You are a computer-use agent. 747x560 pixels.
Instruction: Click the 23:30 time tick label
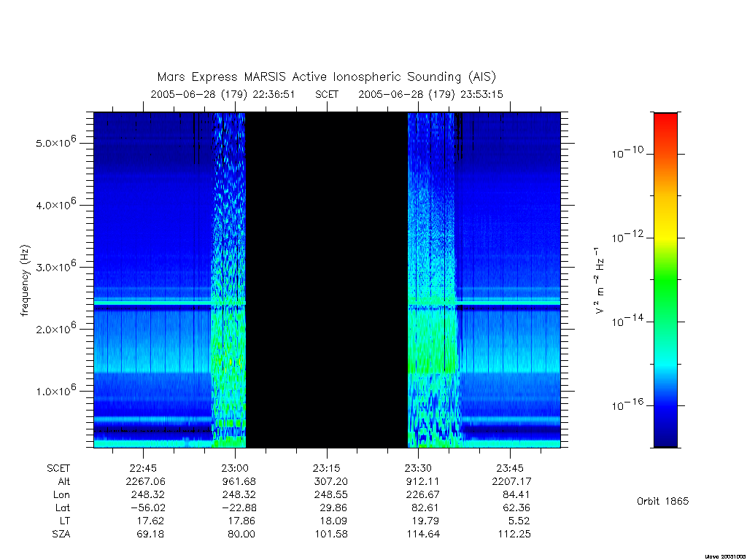coord(418,468)
